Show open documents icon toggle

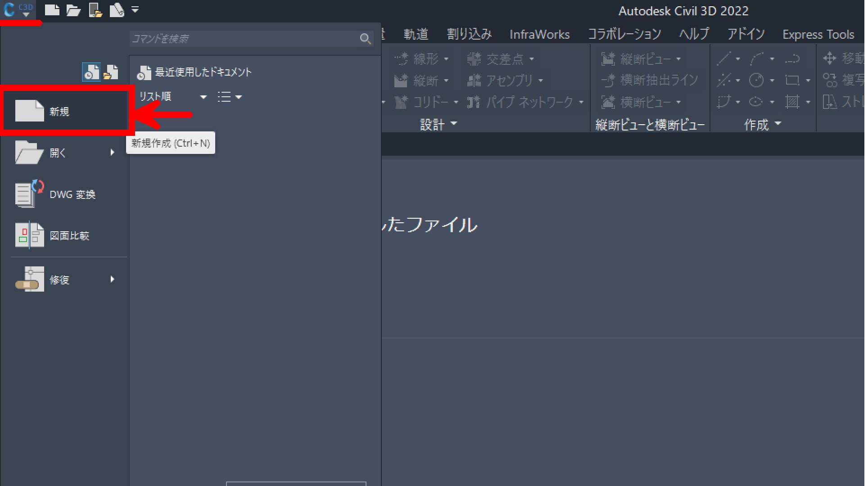click(x=111, y=72)
